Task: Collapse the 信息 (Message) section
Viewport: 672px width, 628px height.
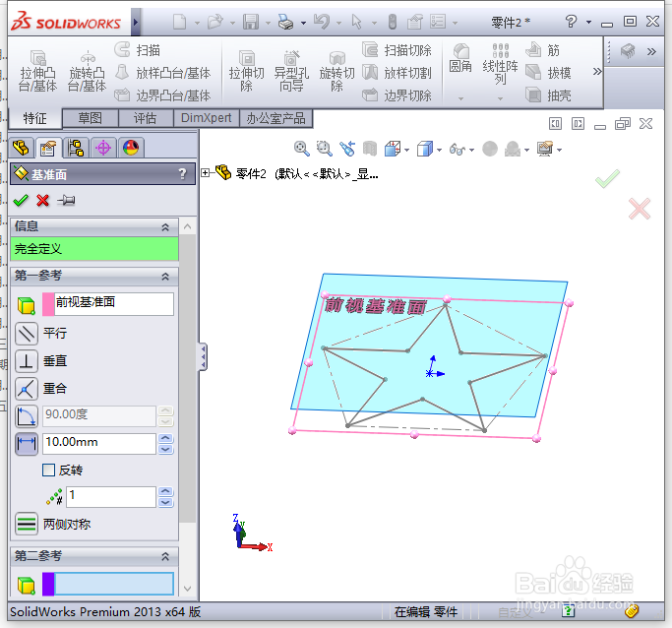Action: pyautogui.click(x=165, y=227)
